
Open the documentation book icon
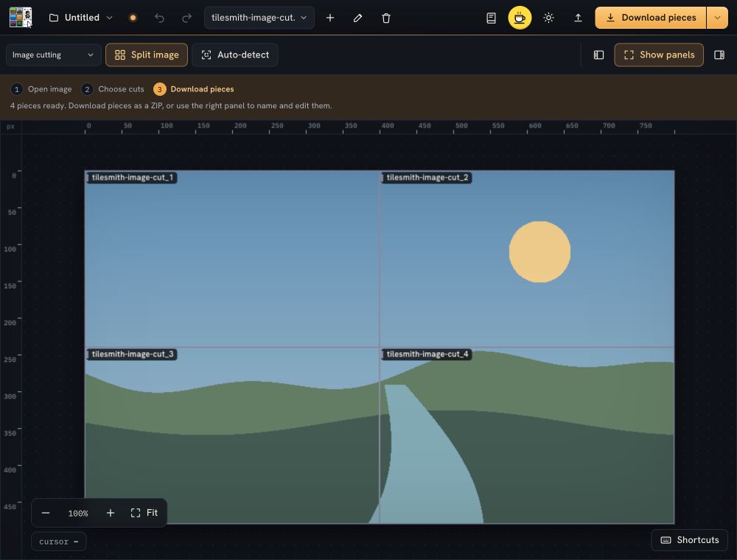(x=491, y=18)
